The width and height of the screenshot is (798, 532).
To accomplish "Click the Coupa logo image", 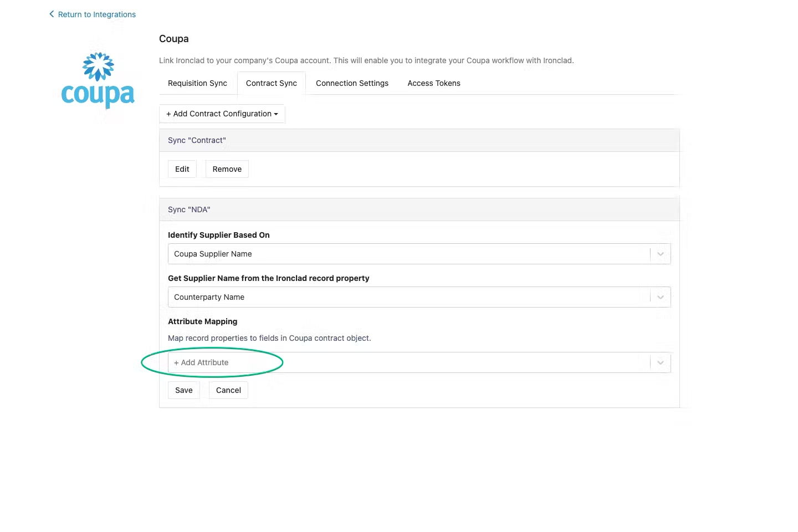I will (98, 80).
